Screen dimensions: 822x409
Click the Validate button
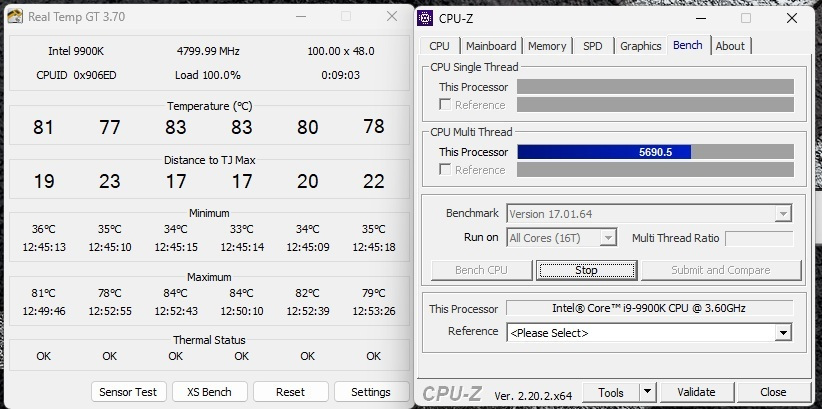click(x=696, y=392)
